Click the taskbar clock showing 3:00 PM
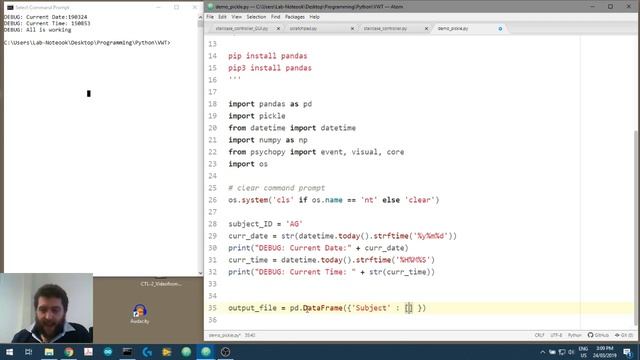640x360 pixels. click(604, 352)
